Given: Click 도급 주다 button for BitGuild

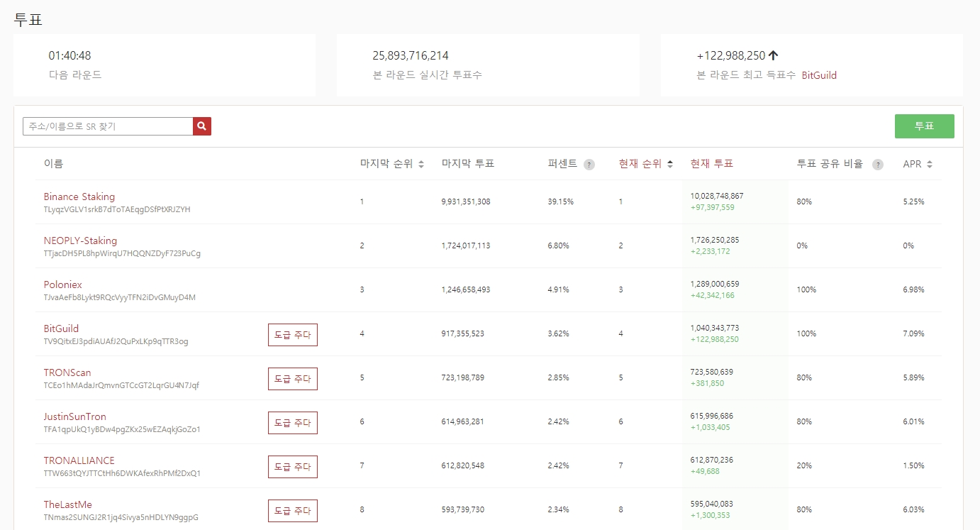Looking at the screenshot, I should (293, 335).
